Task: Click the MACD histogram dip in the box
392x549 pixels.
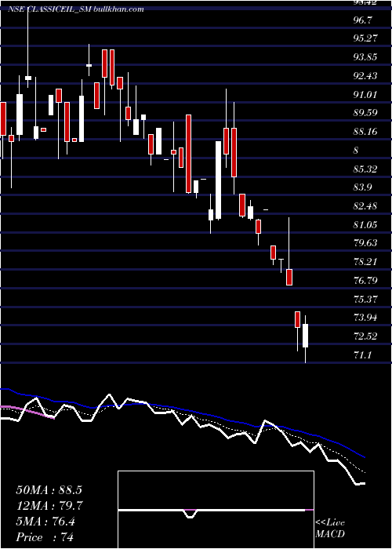Action: (x=190, y=514)
